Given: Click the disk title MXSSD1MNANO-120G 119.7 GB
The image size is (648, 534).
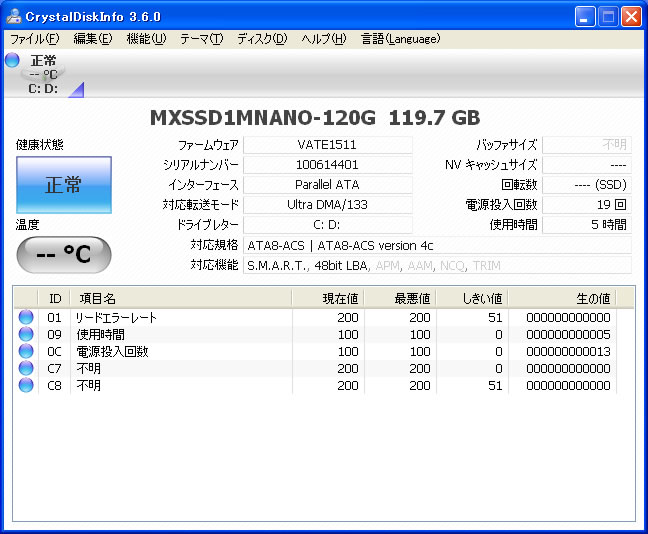Looking at the screenshot, I should click(x=315, y=118).
